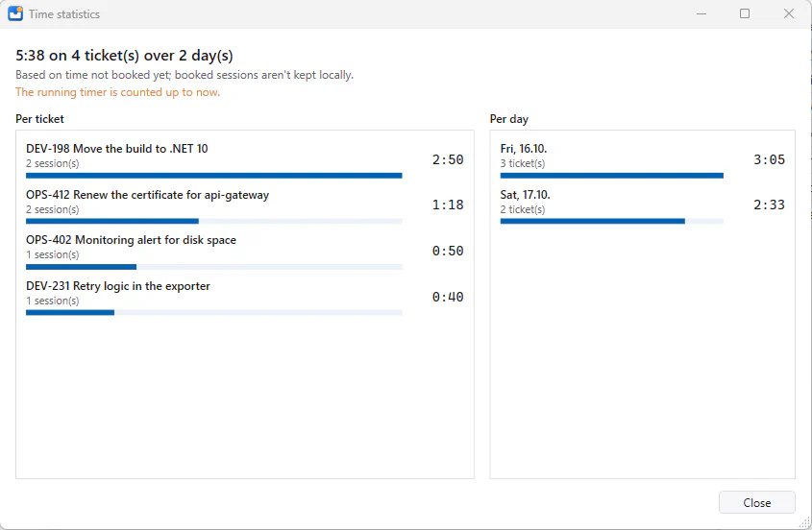The height and width of the screenshot is (530, 812).
Task: Click the OPS-402 progress bar
Action: click(x=214, y=267)
